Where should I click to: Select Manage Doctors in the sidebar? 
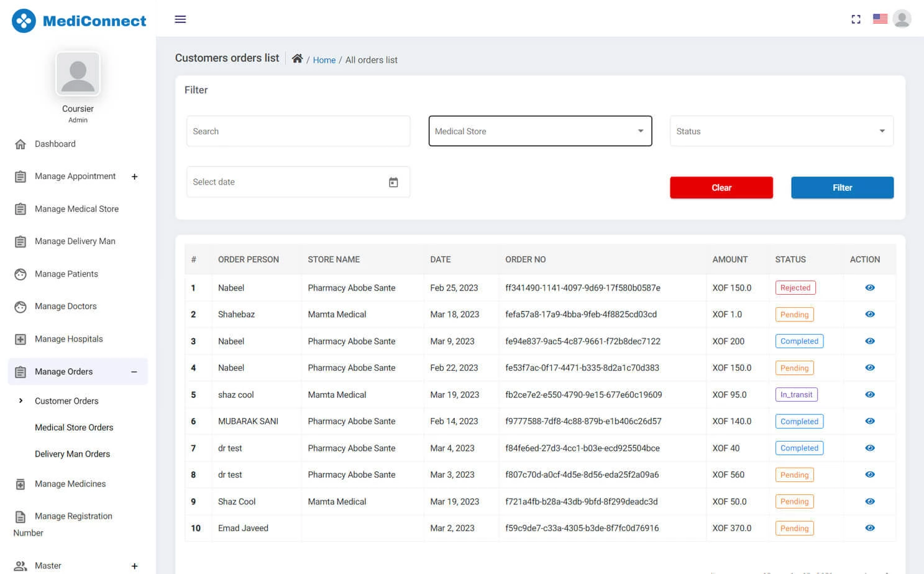pos(65,306)
